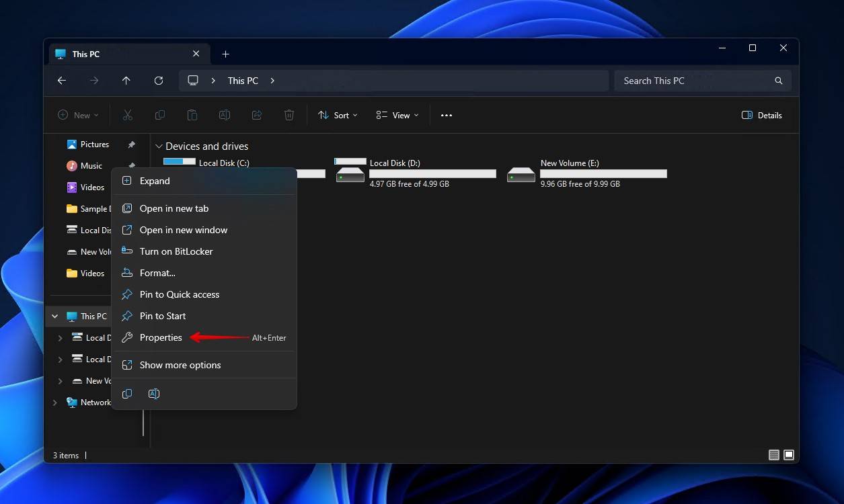Click Copy icon at bottom of context menu

pyautogui.click(x=127, y=394)
